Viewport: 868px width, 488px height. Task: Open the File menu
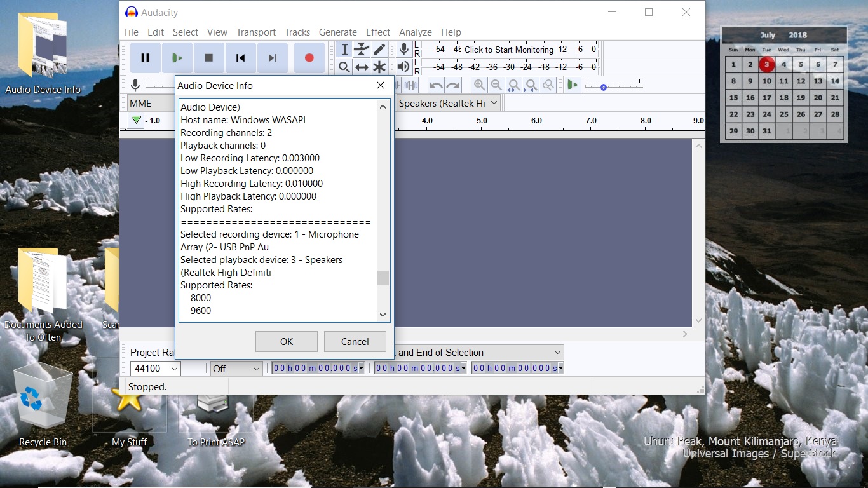coord(131,32)
